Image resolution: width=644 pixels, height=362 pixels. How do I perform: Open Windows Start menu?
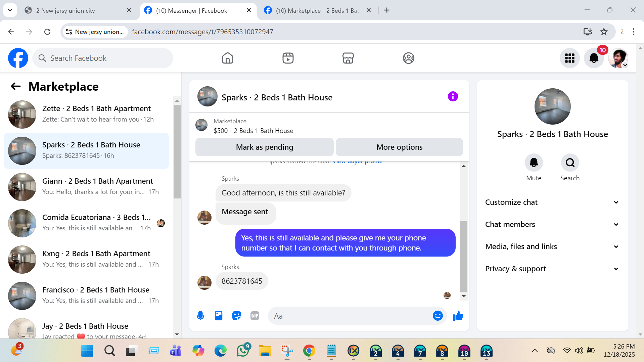click(87, 351)
